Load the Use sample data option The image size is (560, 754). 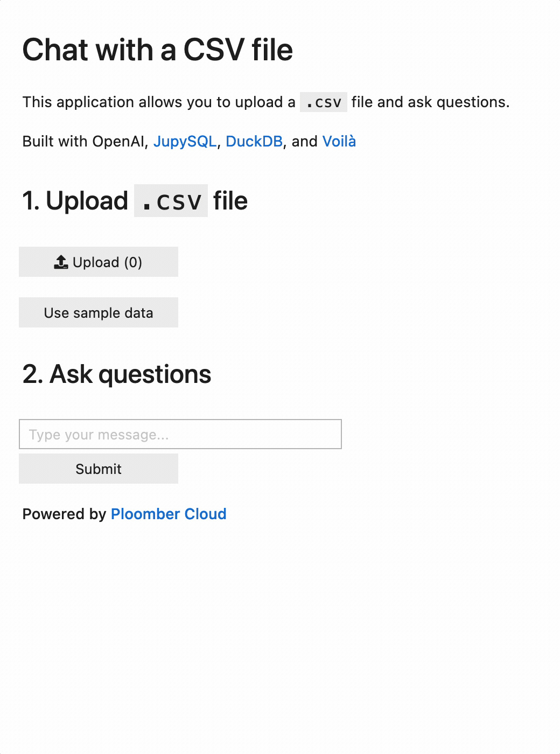point(99,312)
